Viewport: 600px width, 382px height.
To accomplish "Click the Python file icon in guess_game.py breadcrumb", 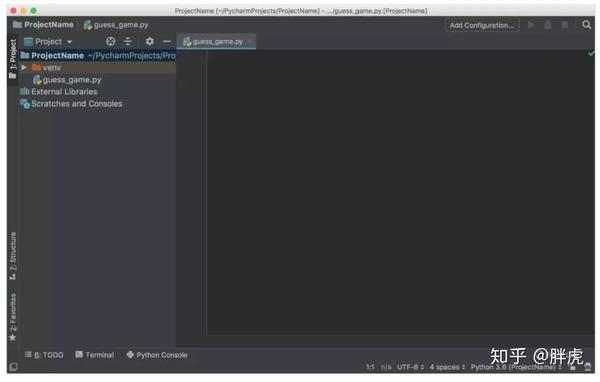I will [88, 25].
